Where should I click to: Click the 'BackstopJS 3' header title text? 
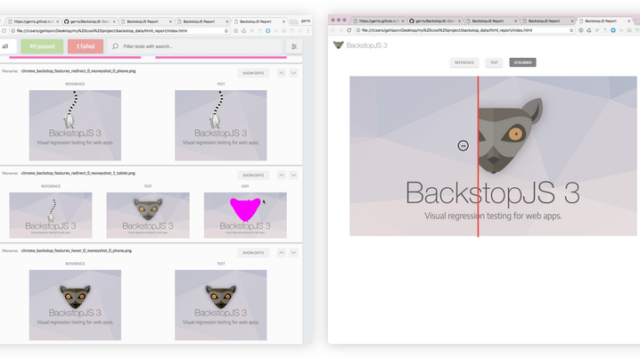pyautogui.click(x=367, y=45)
